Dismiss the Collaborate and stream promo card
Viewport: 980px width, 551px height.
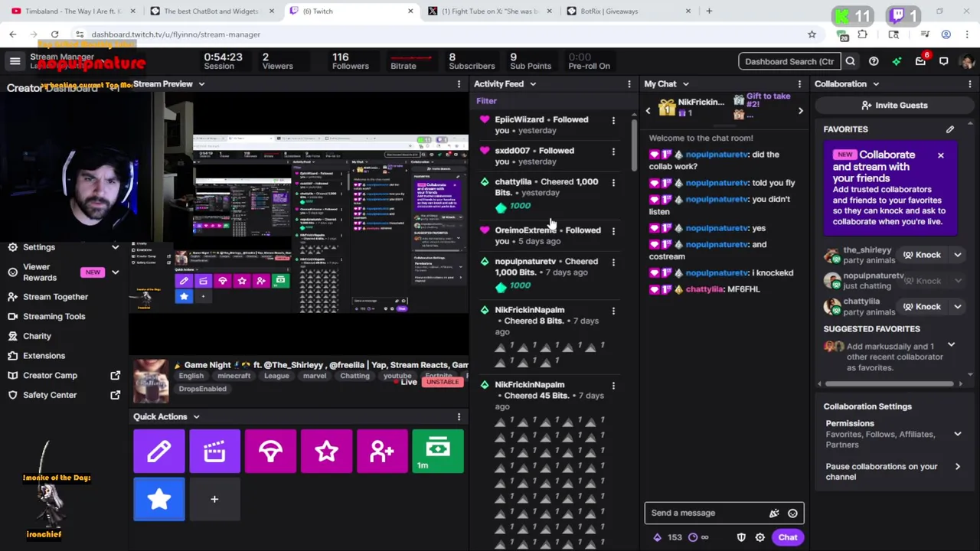tap(940, 156)
